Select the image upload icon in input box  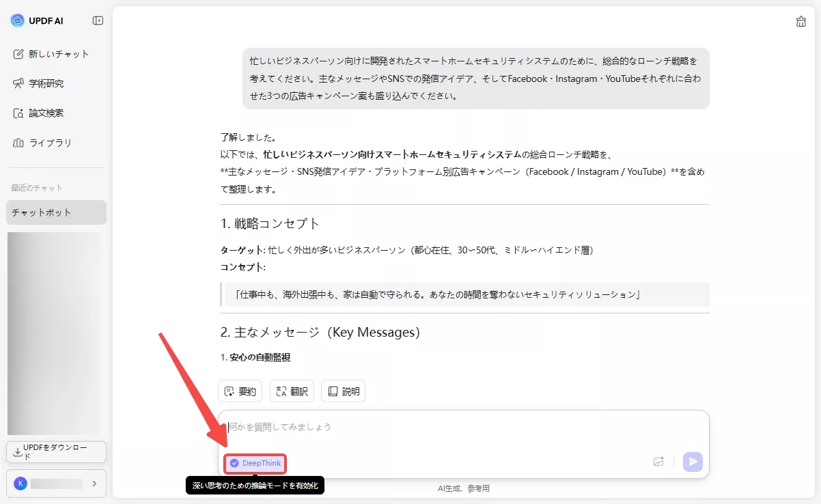pos(658,462)
